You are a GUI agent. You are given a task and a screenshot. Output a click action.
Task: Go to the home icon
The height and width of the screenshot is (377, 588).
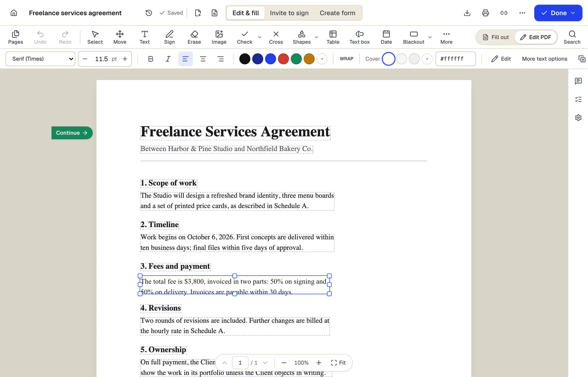[x=14, y=13]
